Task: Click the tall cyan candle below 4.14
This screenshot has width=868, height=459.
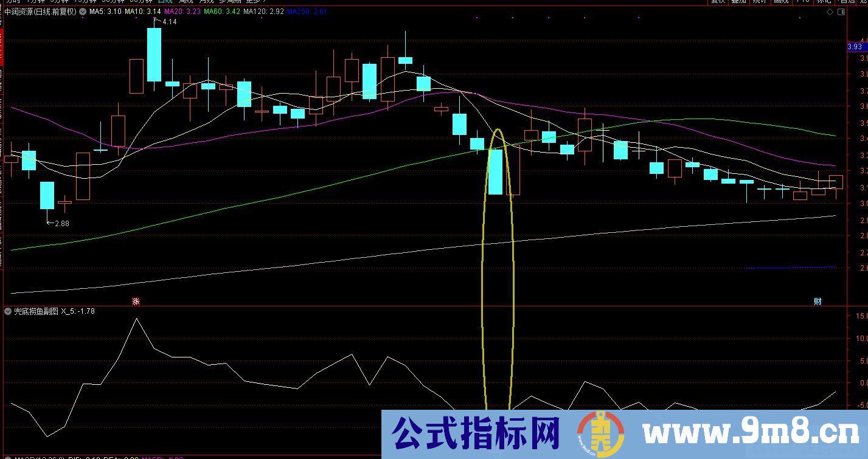Action: click(154, 55)
